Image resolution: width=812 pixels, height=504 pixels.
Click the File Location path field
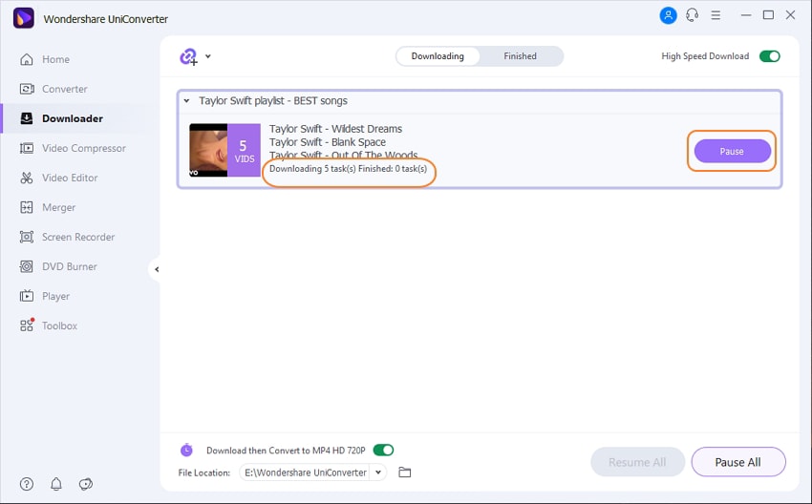pos(306,472)
